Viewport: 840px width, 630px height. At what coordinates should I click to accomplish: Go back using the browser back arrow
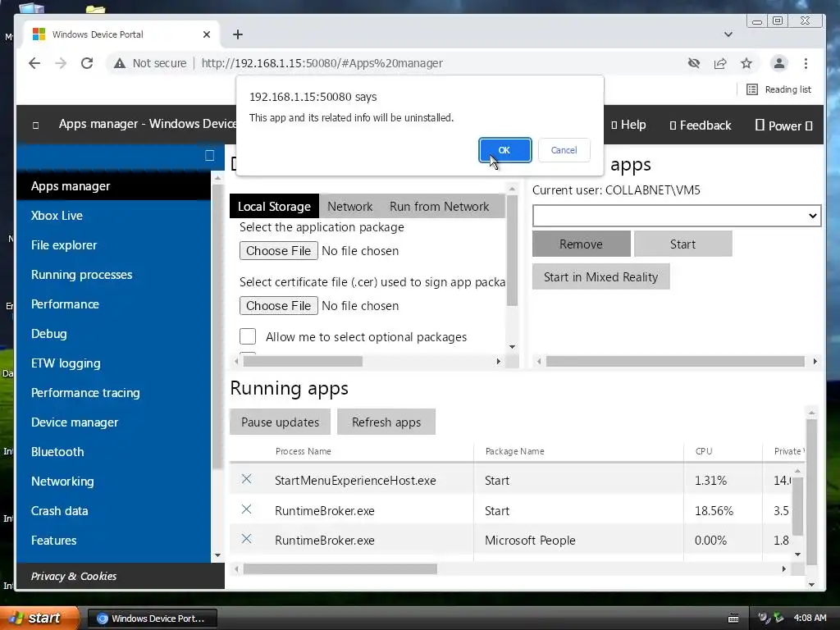pos(34,63)
